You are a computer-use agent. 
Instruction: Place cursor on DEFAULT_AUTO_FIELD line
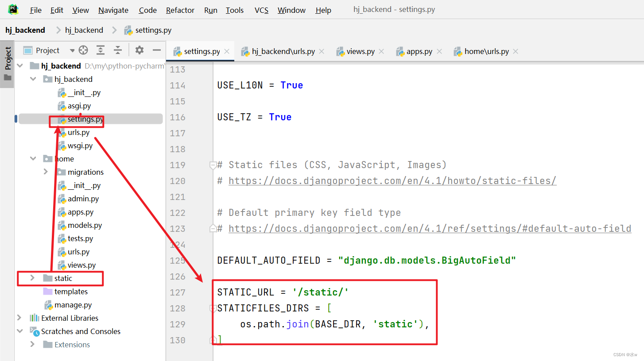point(367,261)
